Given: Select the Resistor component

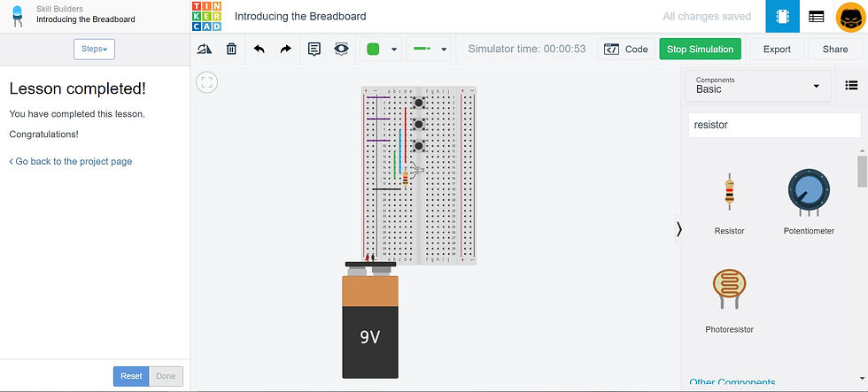Looking at the screenshot, I should 730,203.
